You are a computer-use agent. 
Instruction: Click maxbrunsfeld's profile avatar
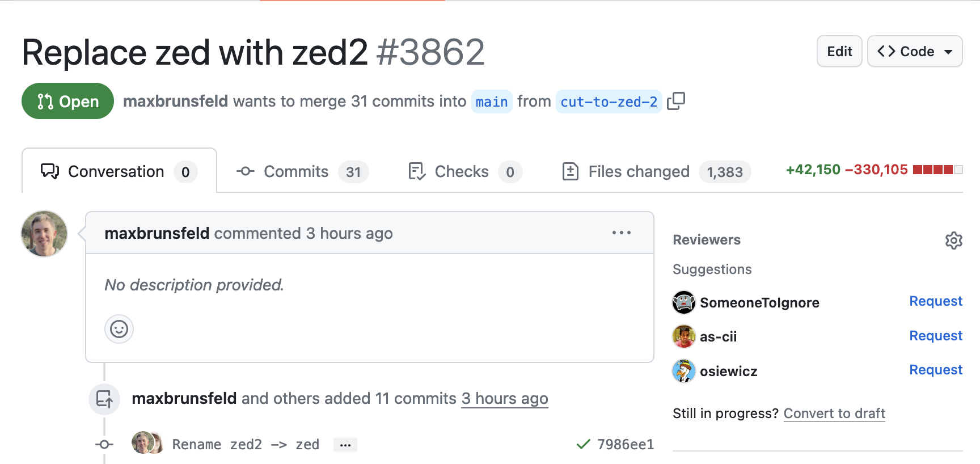(x=44, y=234)
